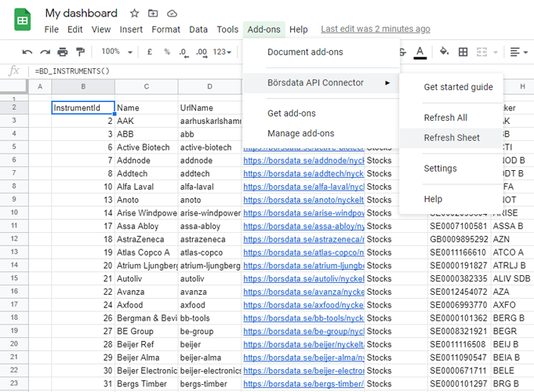The image size is (534, 392).
Task: Rename the My dashboard title
Action: (81, 13)
